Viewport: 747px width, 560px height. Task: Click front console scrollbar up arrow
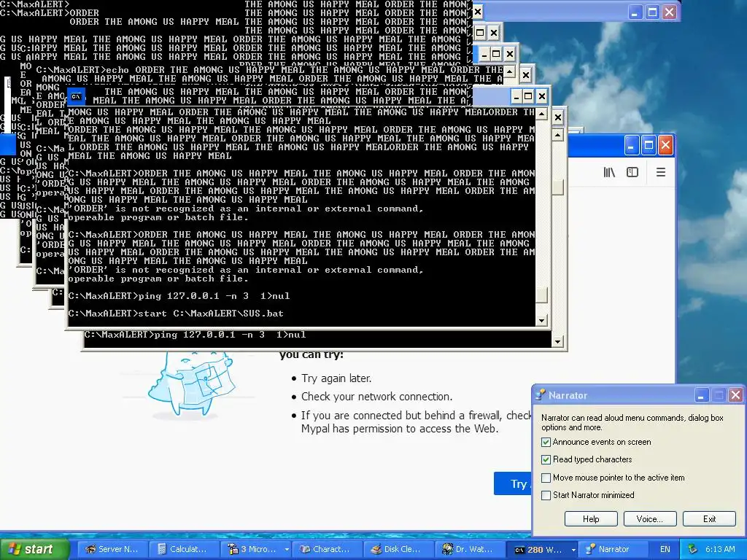(x=542, y=114)
